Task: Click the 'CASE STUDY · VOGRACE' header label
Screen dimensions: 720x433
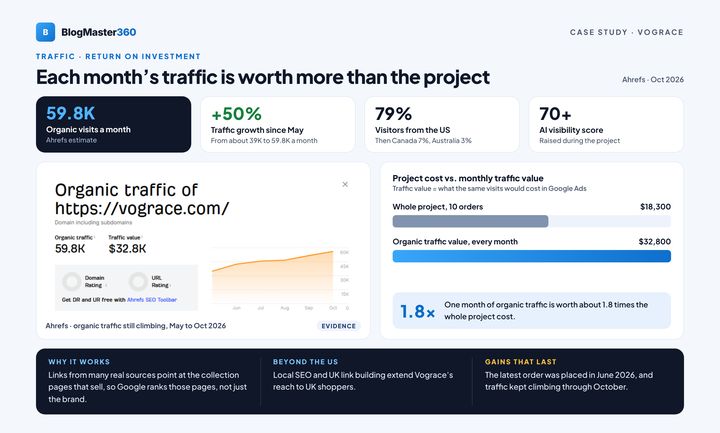Action: (x=626, y=32)
